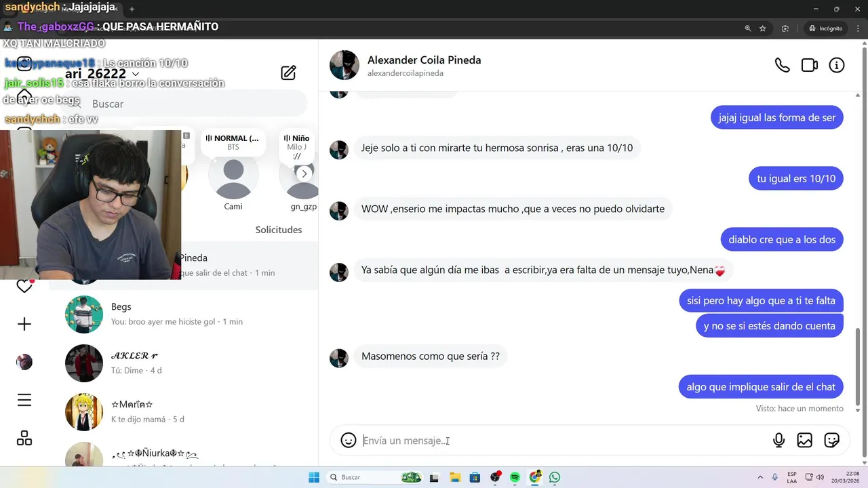The height and width of the screenshot is (488, 868).
Task: Select message 'y no se si estés dando cuenta'
Action: [x=770, y=325]
